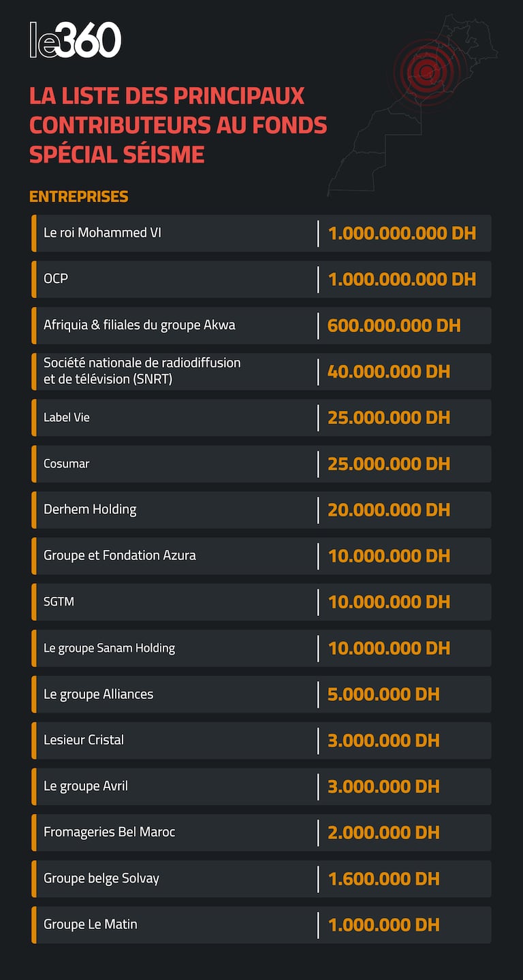Viewport: 523px width, 980px height.
Task: Click the OCP contributor name
Action: tap(56, 279)
